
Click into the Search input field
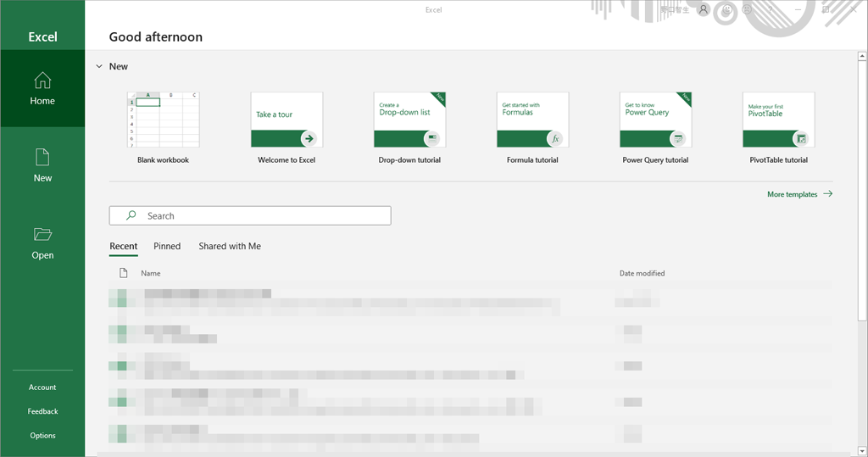pos(250,215)
